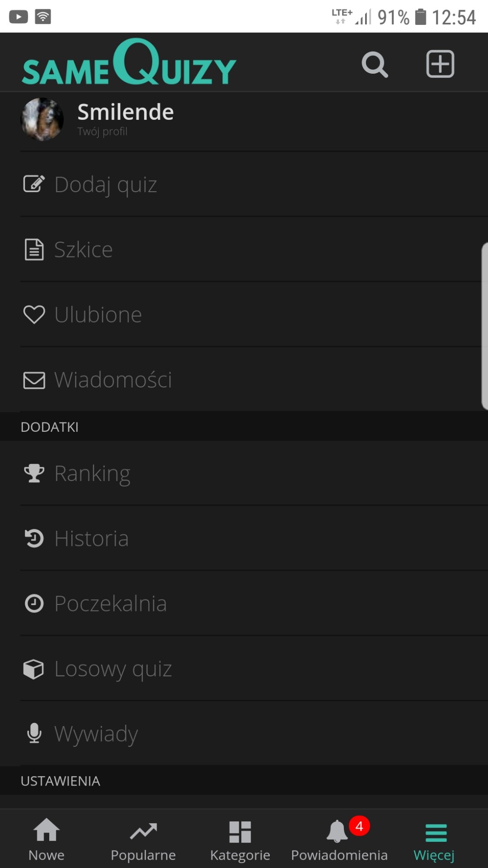Viewport: 488px width, 868px height.
Task: Open Szkice drafts document icon
Action: click(x=34, y=250)
